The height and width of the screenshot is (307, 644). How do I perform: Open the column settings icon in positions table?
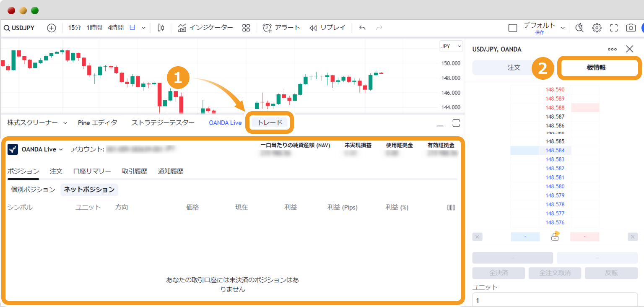(x=451, y=208)
